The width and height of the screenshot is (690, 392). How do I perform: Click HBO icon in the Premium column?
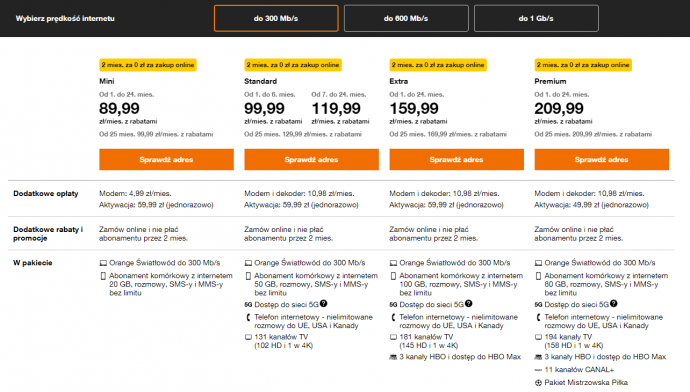pos(538,357)
